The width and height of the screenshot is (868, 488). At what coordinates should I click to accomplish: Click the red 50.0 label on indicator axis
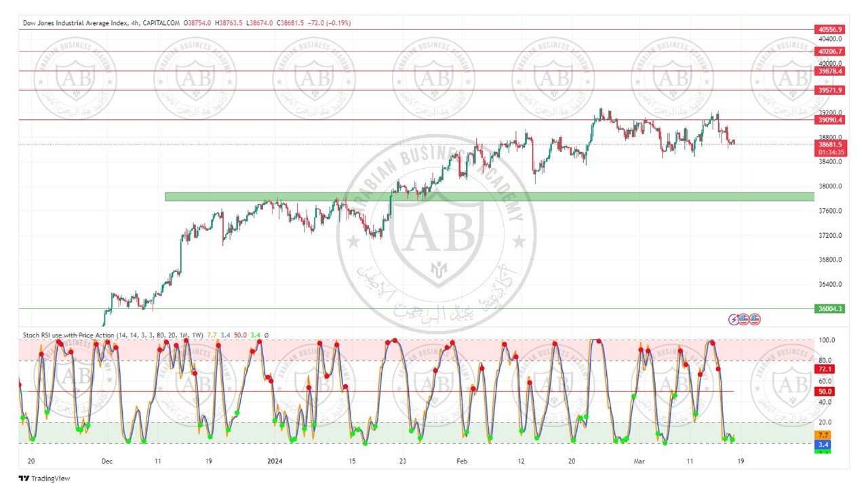point(825,392)
